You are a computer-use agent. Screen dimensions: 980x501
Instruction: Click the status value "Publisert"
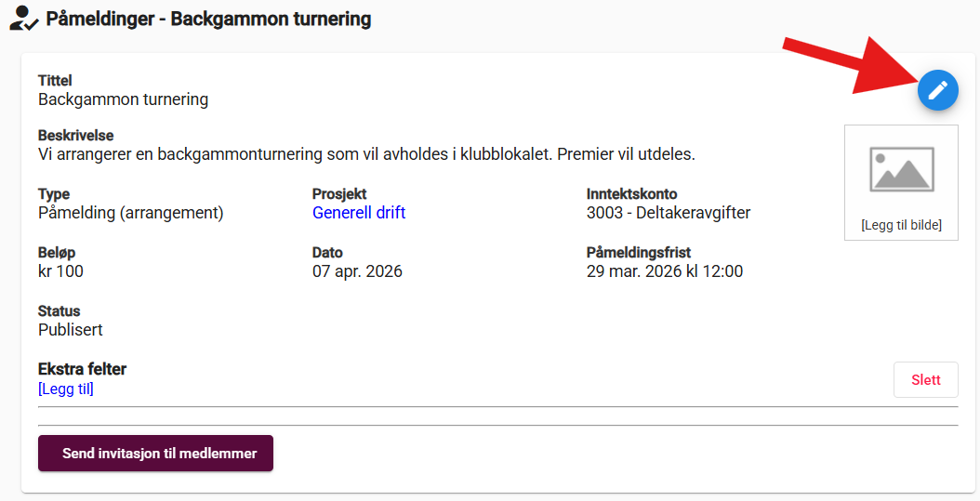coord(71,329)
